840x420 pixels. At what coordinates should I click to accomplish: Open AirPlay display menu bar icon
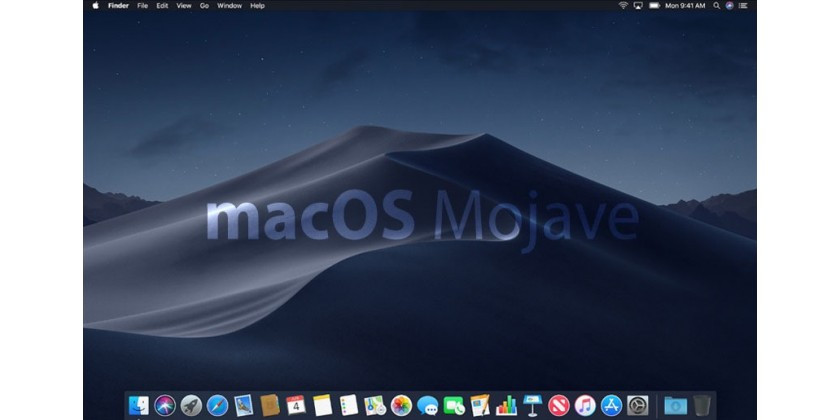point(638,5)
